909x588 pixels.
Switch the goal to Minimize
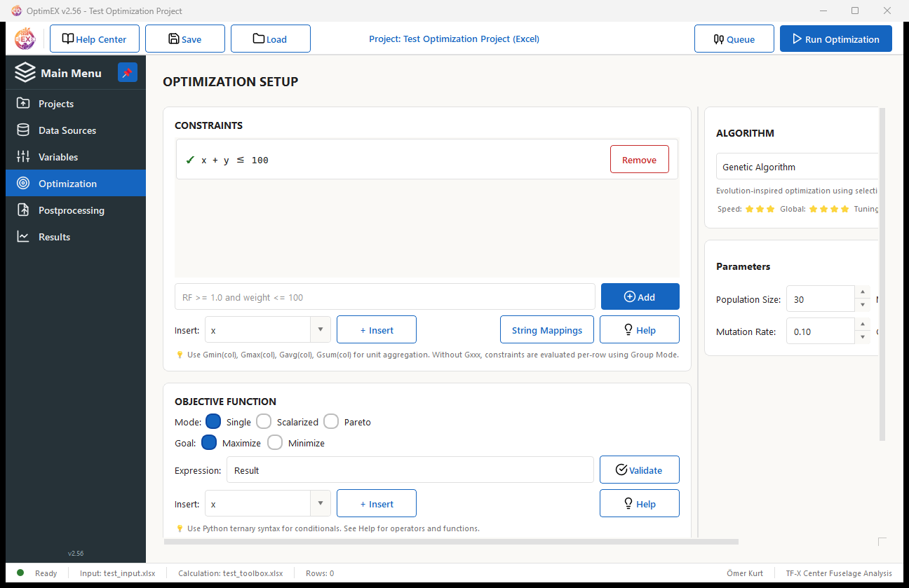[275, 442]
